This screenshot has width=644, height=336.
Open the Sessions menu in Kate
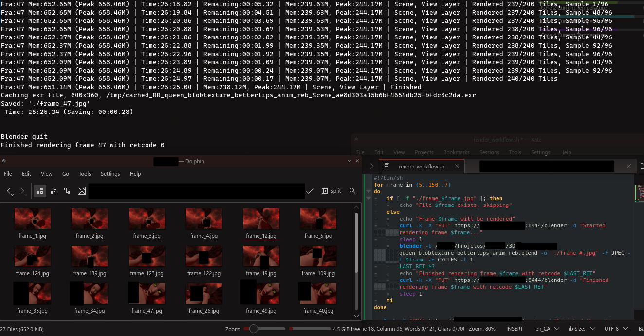(x=489, y=152)
